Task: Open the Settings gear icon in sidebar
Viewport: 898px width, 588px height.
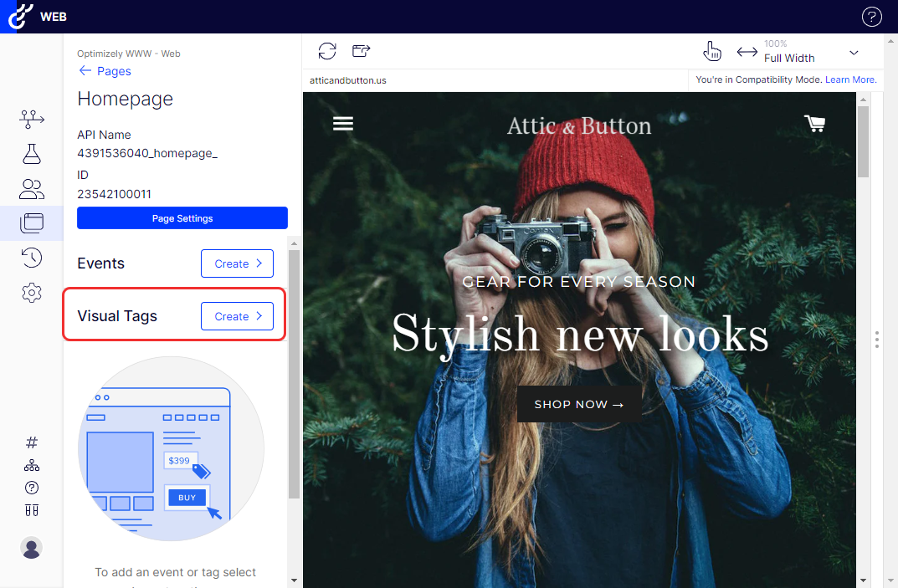Action: [32, 293]
